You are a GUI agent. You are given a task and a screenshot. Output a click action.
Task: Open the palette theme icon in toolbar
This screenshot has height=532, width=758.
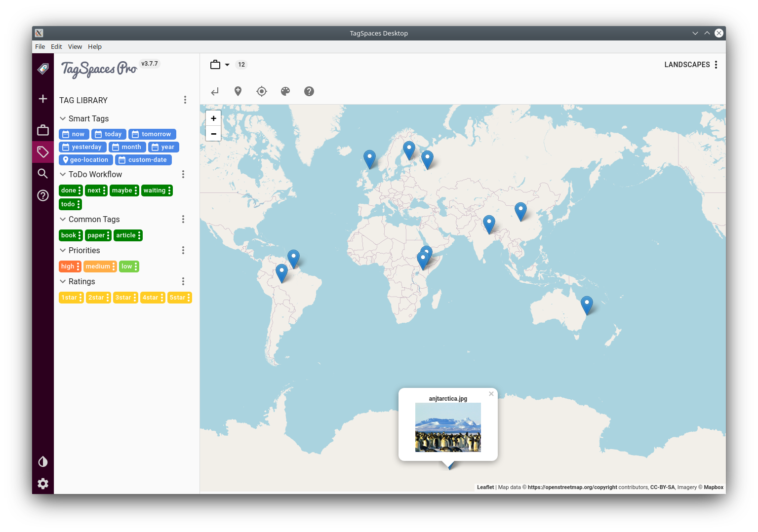285,91
